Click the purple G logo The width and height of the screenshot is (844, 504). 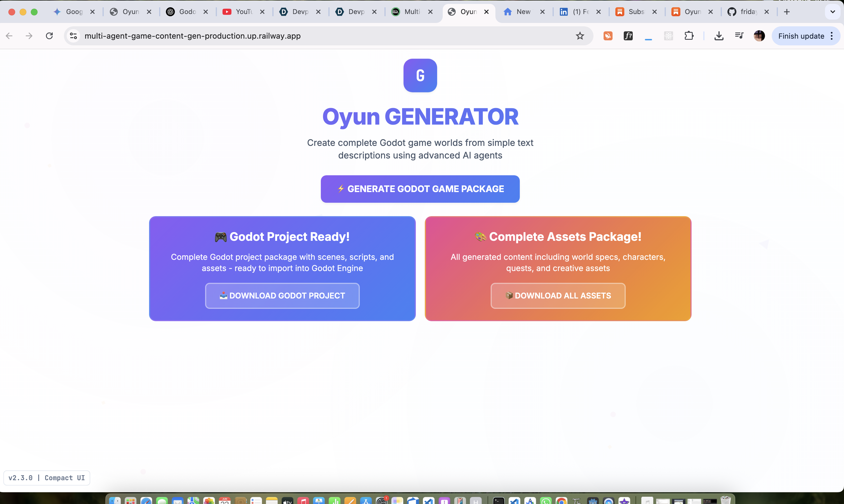[420, 75]
